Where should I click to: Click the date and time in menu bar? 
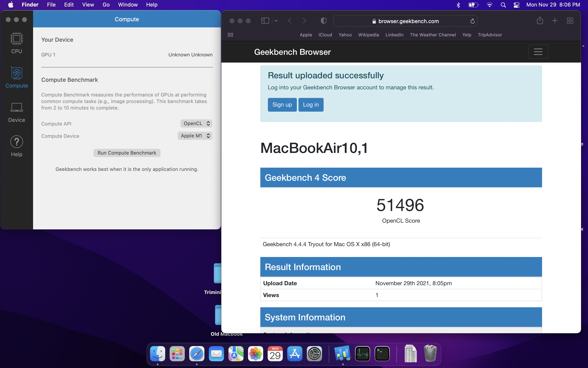[553, 5]
